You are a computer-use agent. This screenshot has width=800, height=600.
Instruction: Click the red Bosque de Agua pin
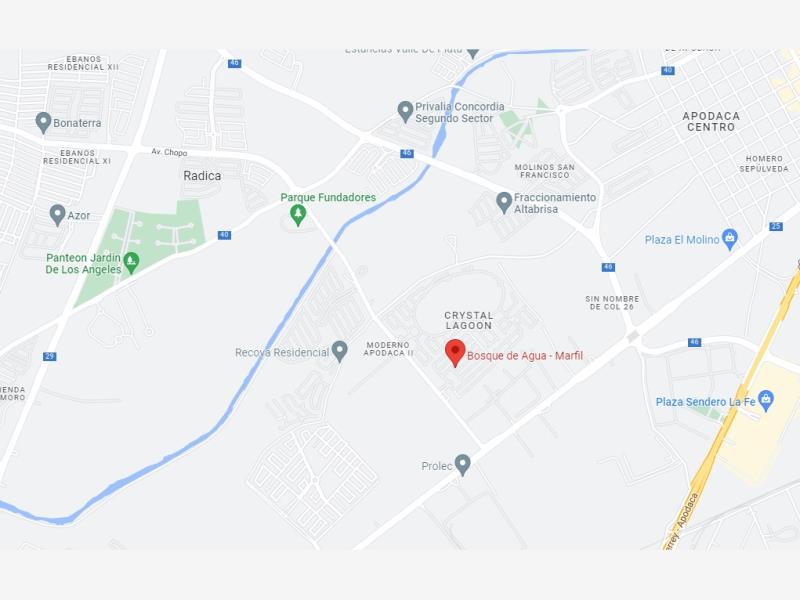(x=455, y=353)
